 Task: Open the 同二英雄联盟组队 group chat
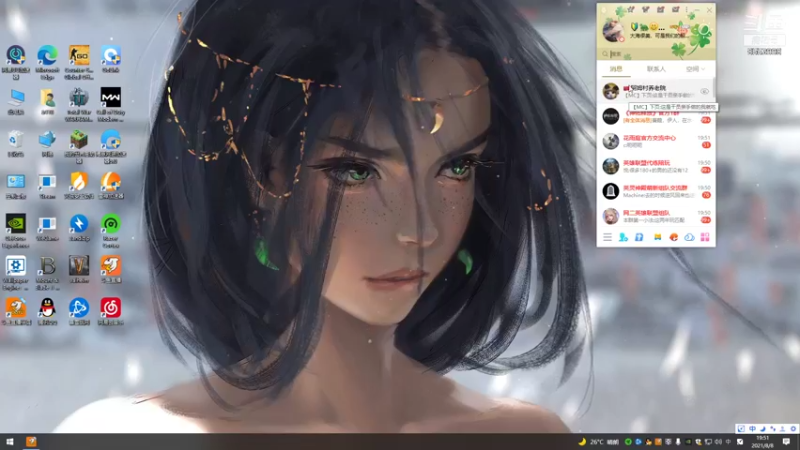pos(656,216)
